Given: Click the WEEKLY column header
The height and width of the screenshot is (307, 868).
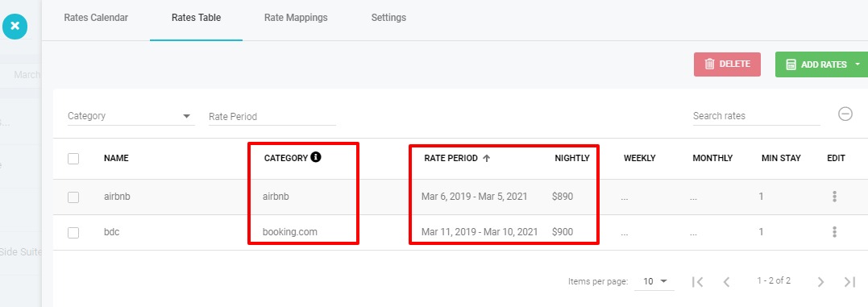Looking at the screenshot, I should (x=639, y=158).
